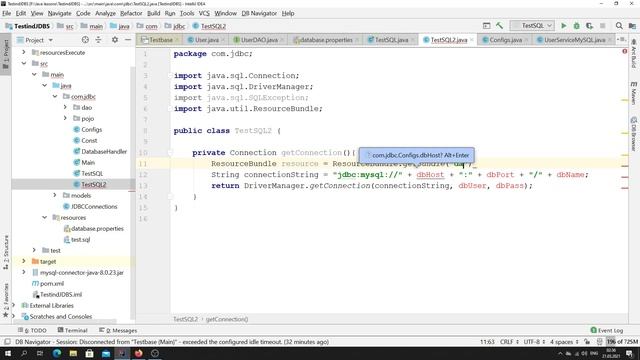Screen dimensions: 640x360
Task: Build project with the hammer icon
Action: pos(499,26)
